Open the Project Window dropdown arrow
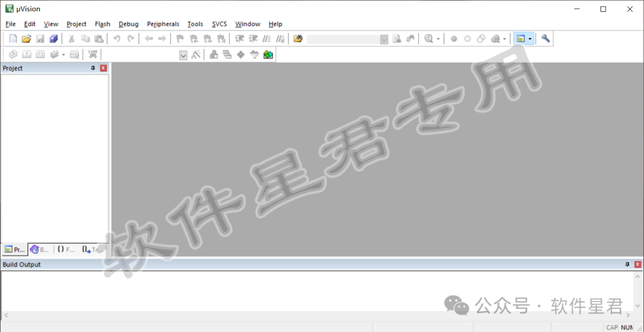Image resolution: width=644 pixels, height=332 pixels. click(531, 39)
